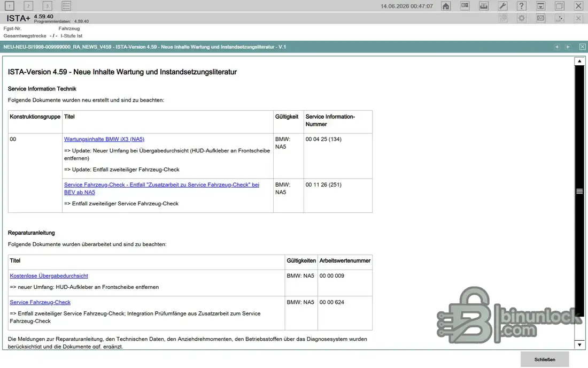Click the restore window toolbar icon

[560, 6]
